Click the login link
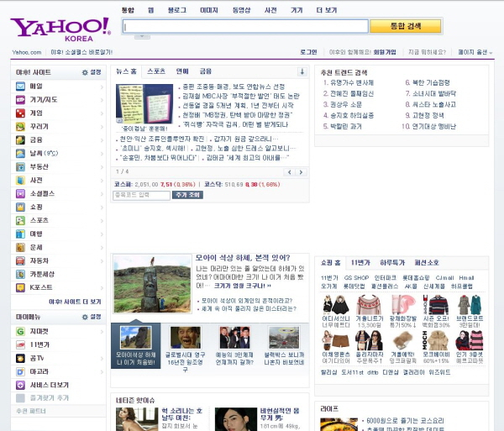Image resolution: width=504 pixels, height=431 pixels. tap(308, 52)
